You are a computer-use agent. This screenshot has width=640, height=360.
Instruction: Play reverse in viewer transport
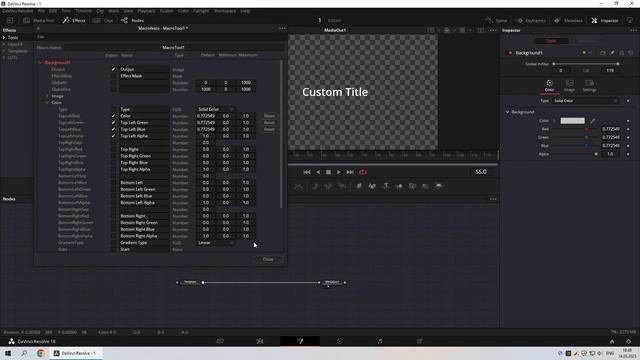318,172
